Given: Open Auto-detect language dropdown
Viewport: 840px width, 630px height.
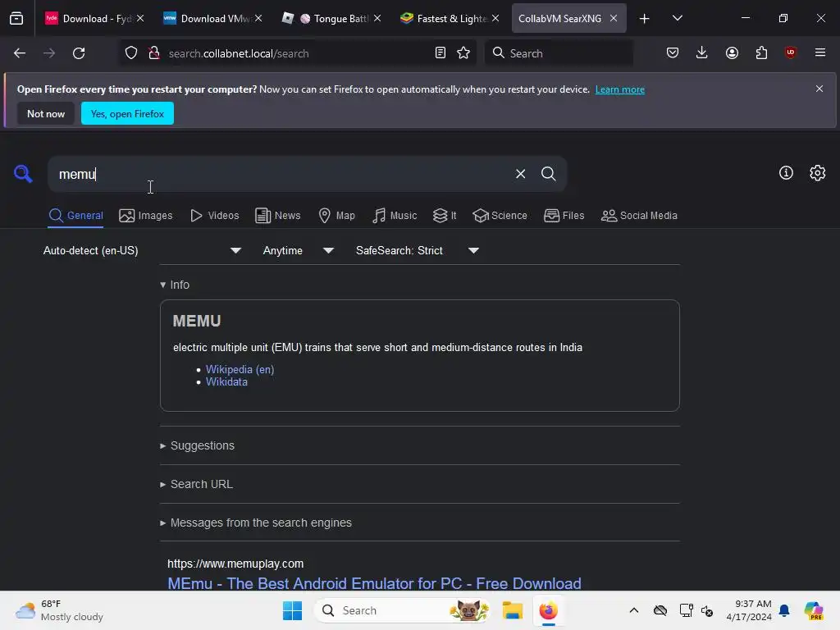Looking at the screenshot, I should [x=142, y=250].
